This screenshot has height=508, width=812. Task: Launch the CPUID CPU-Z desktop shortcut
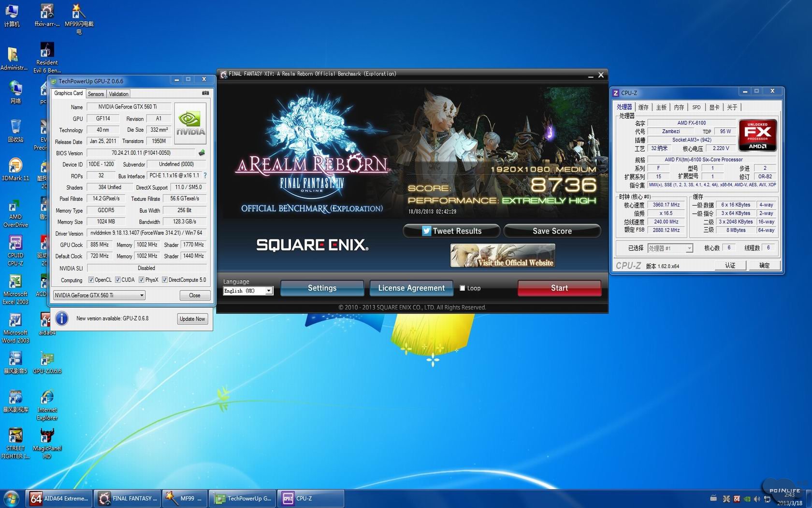[x=15, y=251]
